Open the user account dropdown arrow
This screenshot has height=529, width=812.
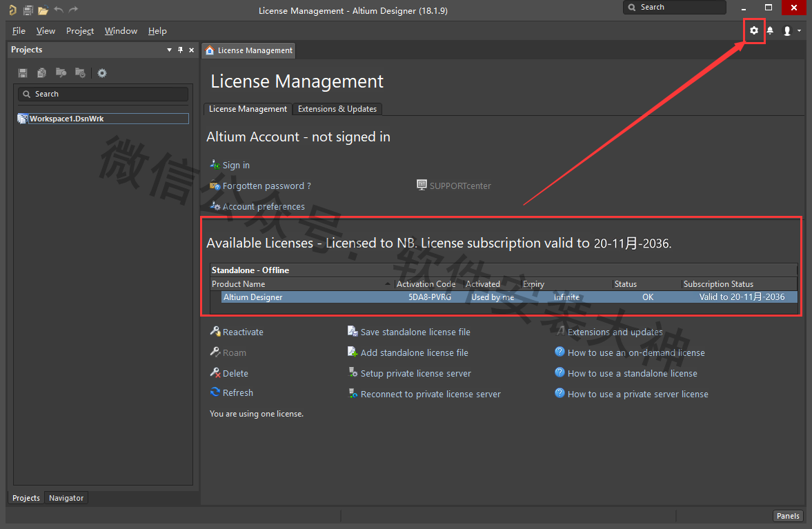(799, 30)
